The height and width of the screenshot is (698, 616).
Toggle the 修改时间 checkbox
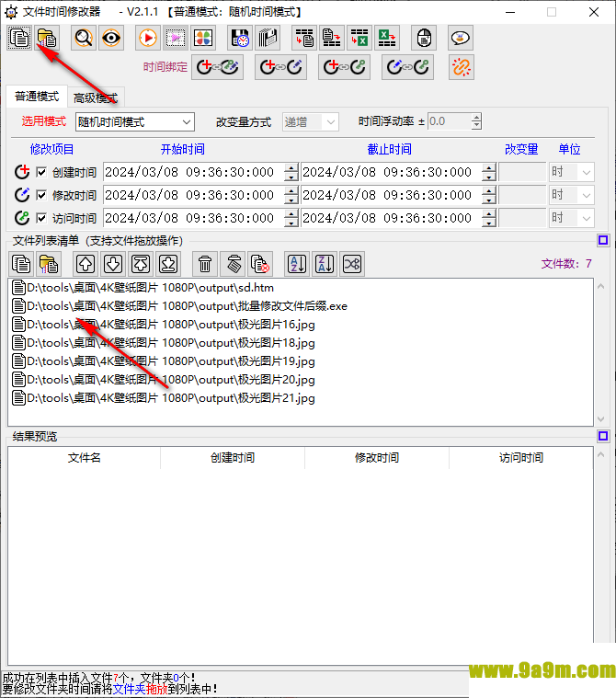pos(41,195)
